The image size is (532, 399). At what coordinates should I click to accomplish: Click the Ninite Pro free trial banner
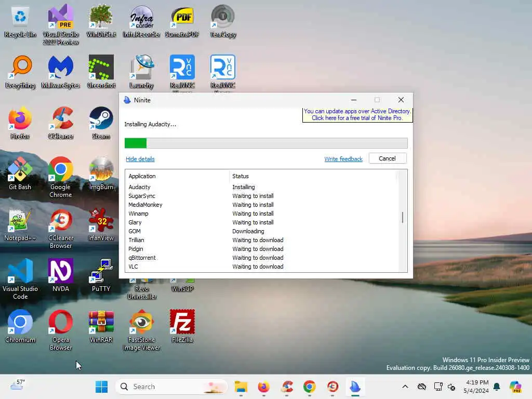[357, 115]
